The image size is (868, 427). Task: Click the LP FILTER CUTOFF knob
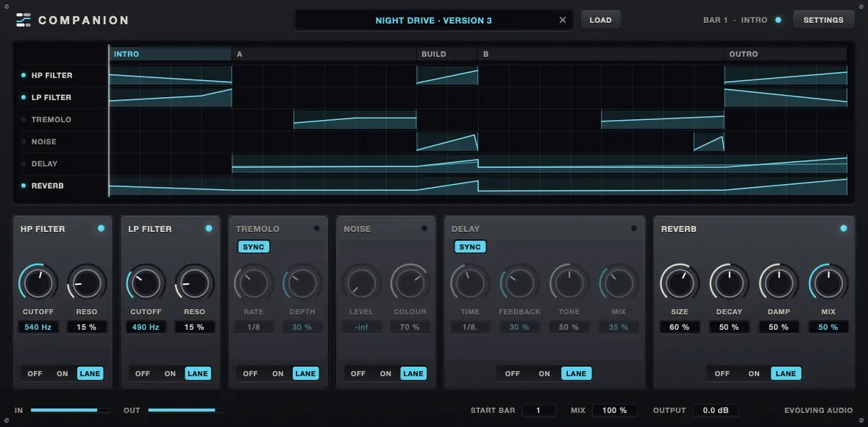pyautogui.click(x=146, y=283)
